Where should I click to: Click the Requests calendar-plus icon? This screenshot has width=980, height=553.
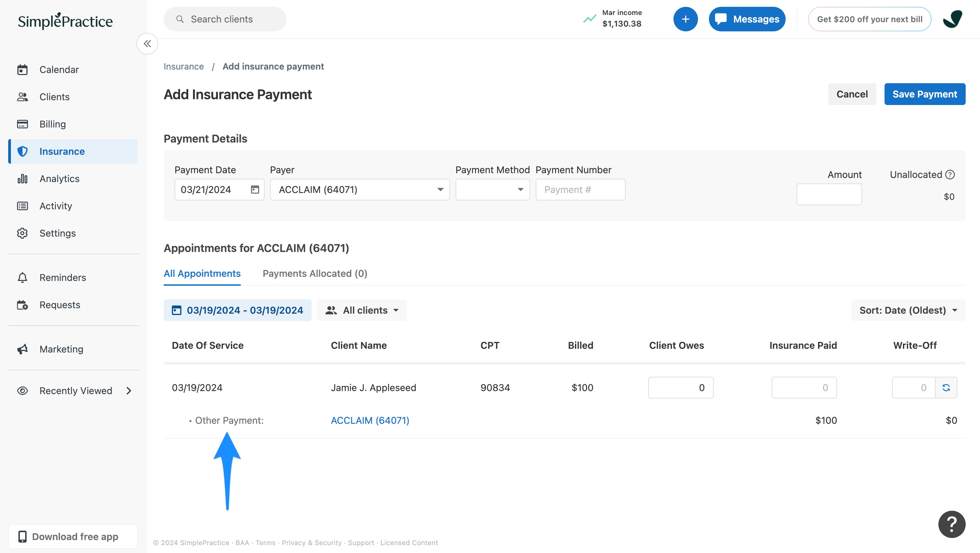(23, 305)
